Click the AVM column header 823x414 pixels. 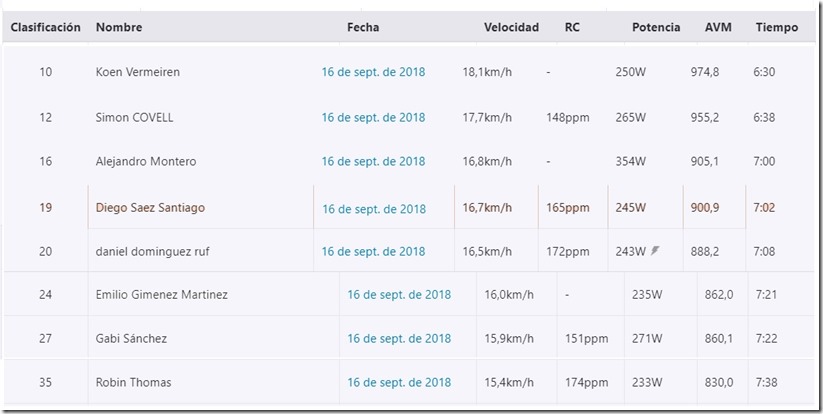click(x=718, y=27)
